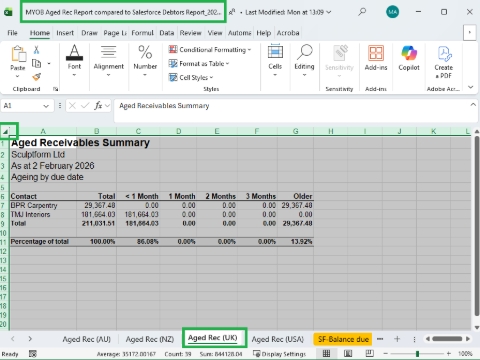
Task: Switch to the Insert ribbon tab
Action: [x=65, y=33]
